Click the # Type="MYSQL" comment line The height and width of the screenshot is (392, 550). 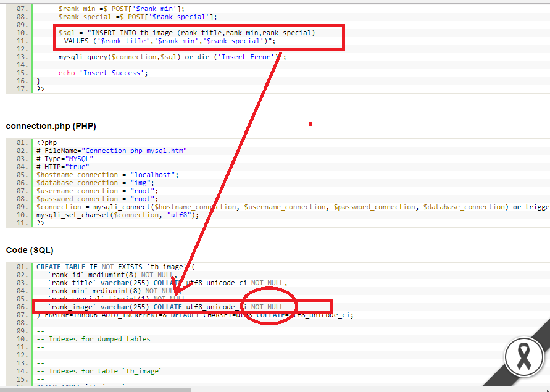[x=65, y=159]
